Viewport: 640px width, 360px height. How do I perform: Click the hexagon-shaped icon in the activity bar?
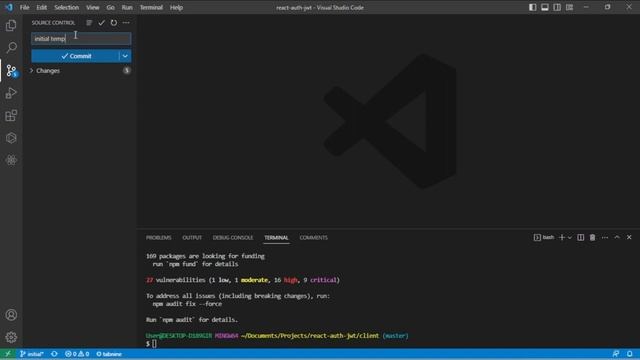click(11, 138)
